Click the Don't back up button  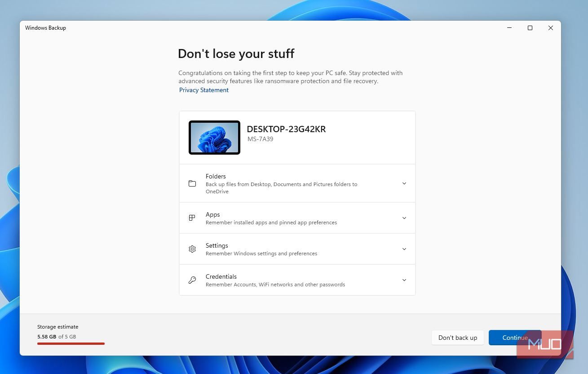tap(458, 338)
